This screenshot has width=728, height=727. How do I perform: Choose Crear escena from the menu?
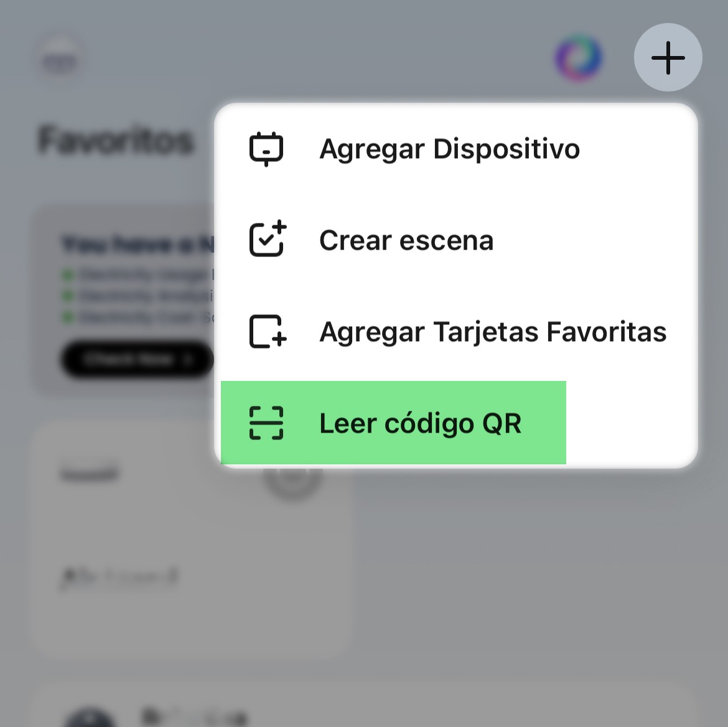[x=406, y=240]
